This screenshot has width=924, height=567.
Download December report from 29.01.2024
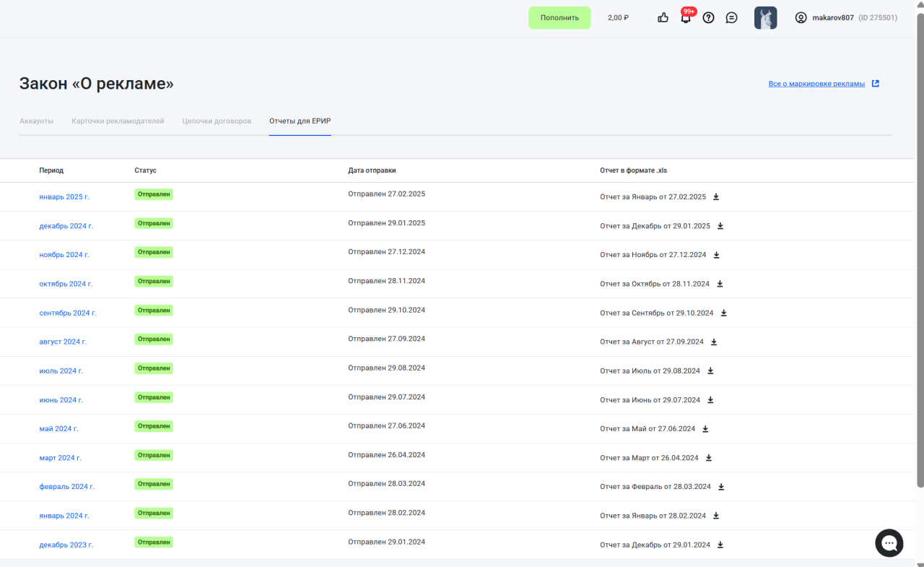(720, 545)
